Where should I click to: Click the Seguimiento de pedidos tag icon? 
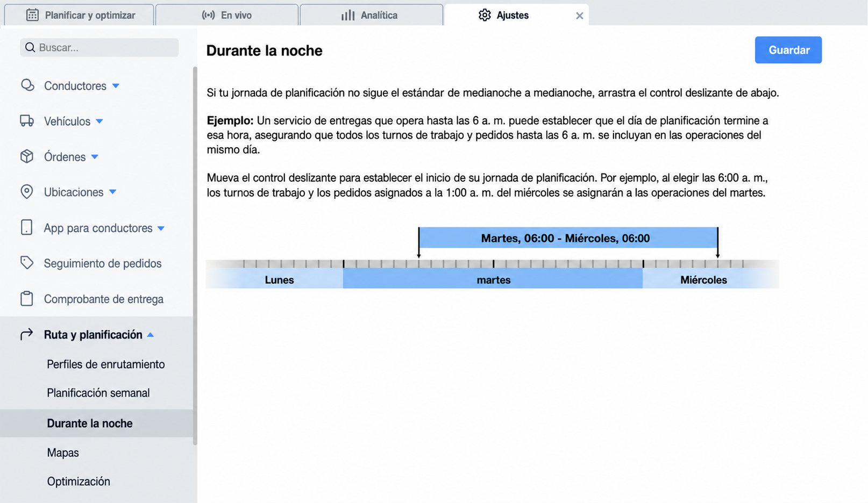[27, 263]
